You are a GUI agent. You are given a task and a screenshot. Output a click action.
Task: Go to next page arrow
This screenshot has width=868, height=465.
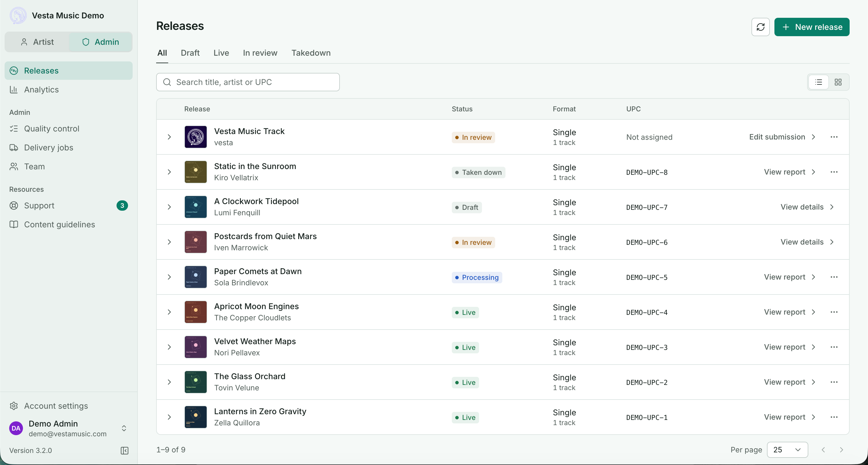(841, 450)
